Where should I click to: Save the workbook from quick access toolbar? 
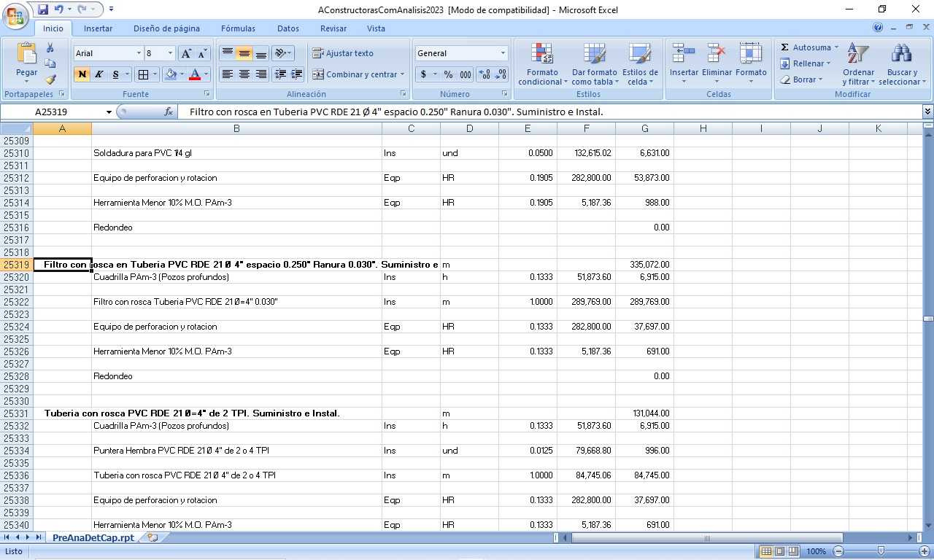[43, 9]
